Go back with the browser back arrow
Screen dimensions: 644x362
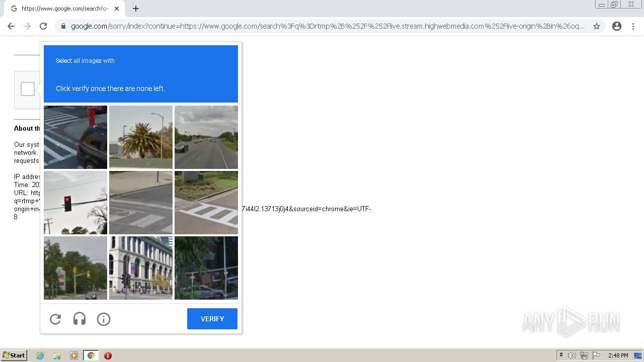tap(11, 26)
